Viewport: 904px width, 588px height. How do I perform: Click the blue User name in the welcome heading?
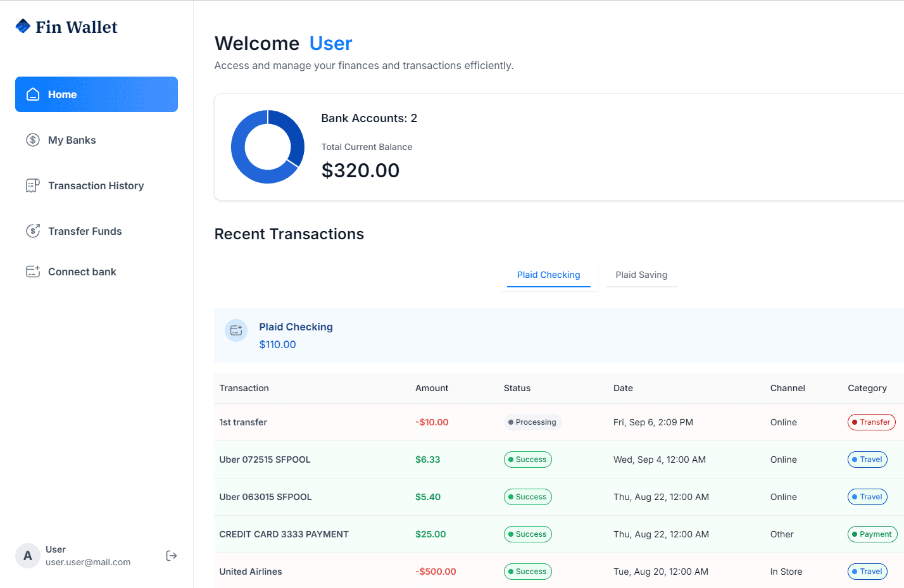(330, 43)
